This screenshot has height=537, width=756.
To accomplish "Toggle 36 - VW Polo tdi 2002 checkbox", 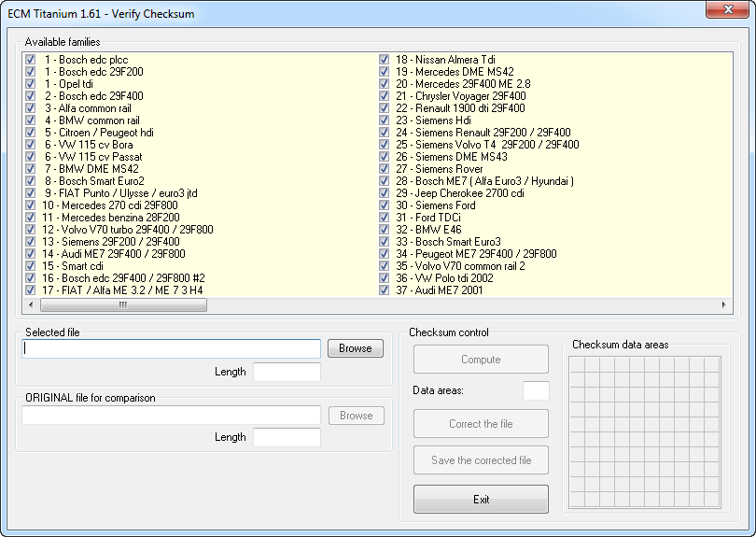I will click(x=385, y=278).
